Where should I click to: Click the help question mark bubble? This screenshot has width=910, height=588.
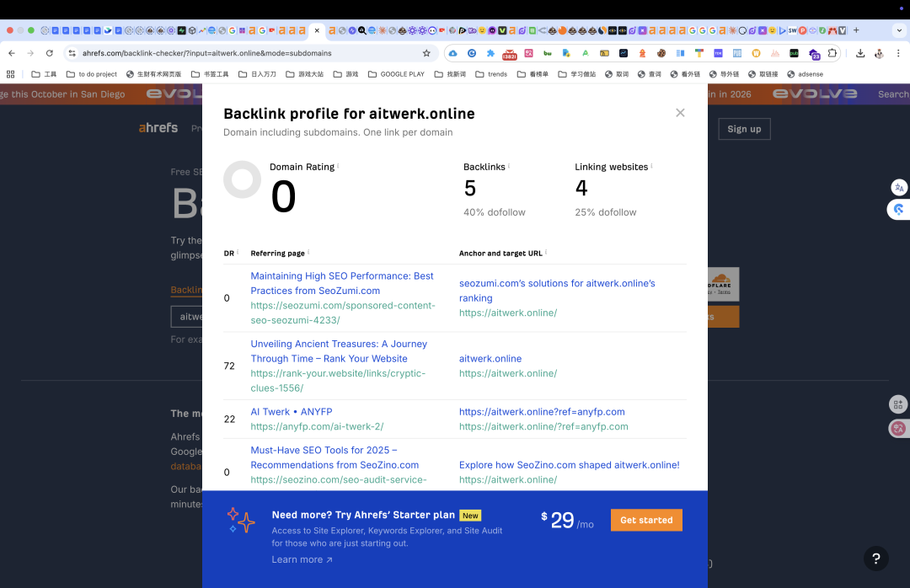tap(875, 559)
